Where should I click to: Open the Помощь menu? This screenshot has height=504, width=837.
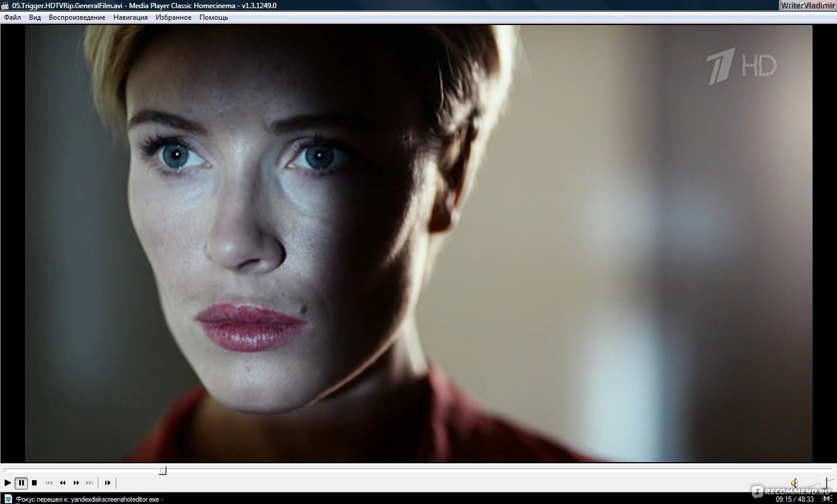coord(213,17)
